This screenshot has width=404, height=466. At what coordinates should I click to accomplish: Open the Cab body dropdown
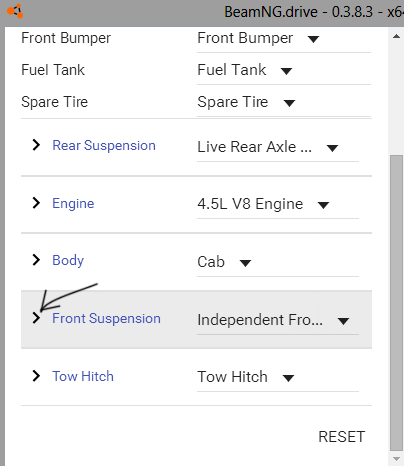[x=278, y=262]
